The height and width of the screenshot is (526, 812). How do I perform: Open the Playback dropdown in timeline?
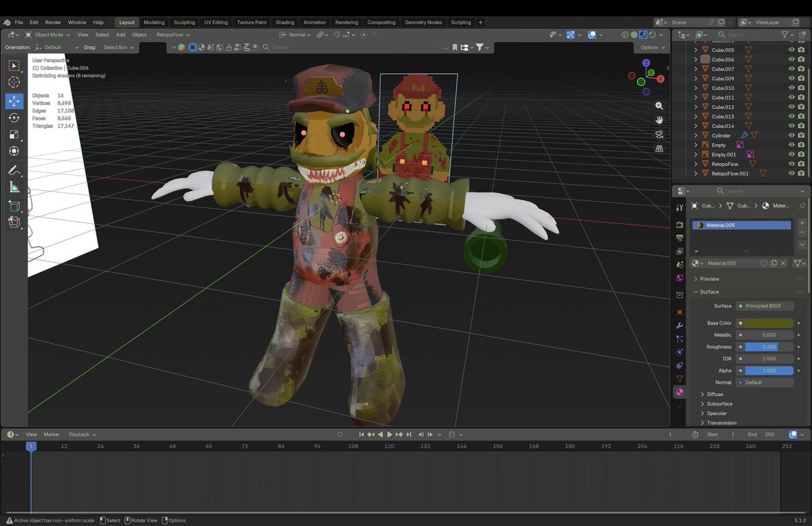82,435
